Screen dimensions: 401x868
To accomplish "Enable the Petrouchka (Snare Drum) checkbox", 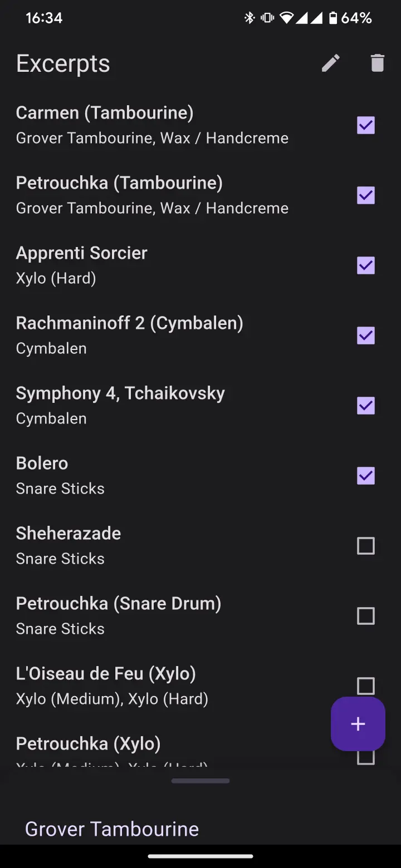I will pyautogui.click(x=365, y=616).
